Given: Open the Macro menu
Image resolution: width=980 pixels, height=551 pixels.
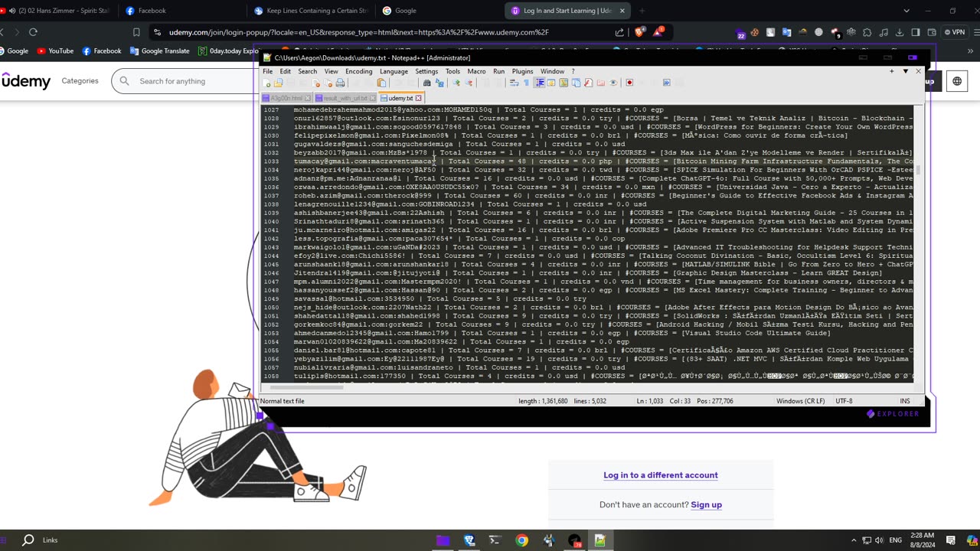Looking at the screenshot, I should tap(476, 71).
